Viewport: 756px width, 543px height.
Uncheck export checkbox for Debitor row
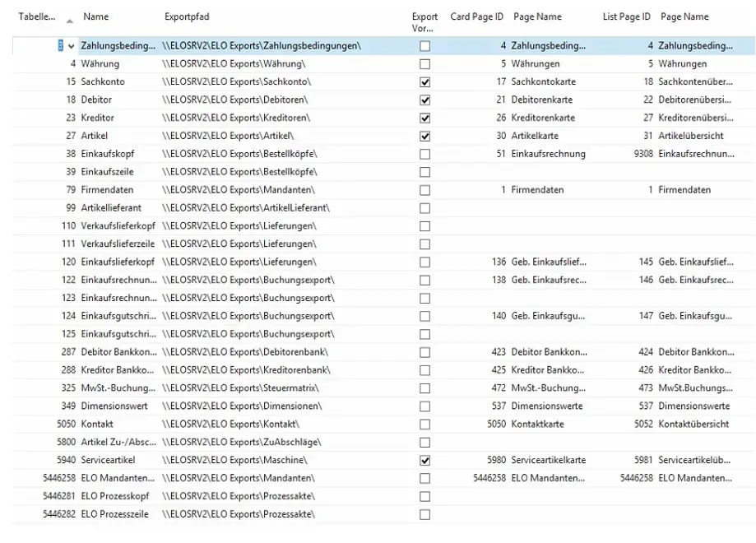tap(424, 100)
